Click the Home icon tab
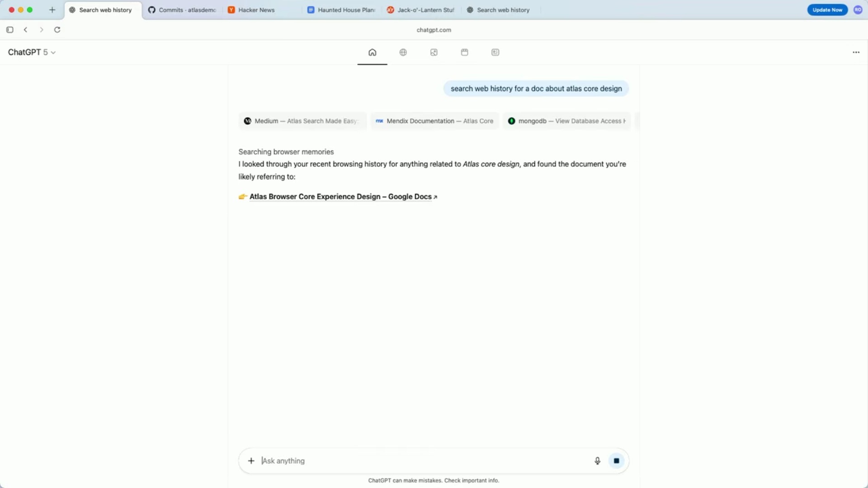This screenshot has height=488, width=868. 372,52
